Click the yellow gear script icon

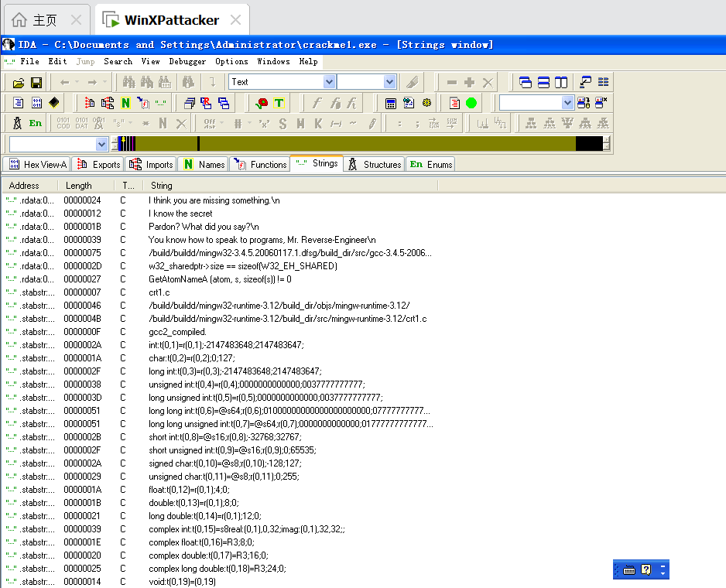[427, 103]
